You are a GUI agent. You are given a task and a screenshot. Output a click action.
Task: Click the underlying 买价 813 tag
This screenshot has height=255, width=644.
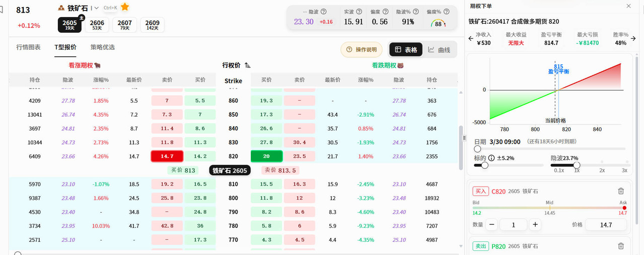(x=183, y=171)
